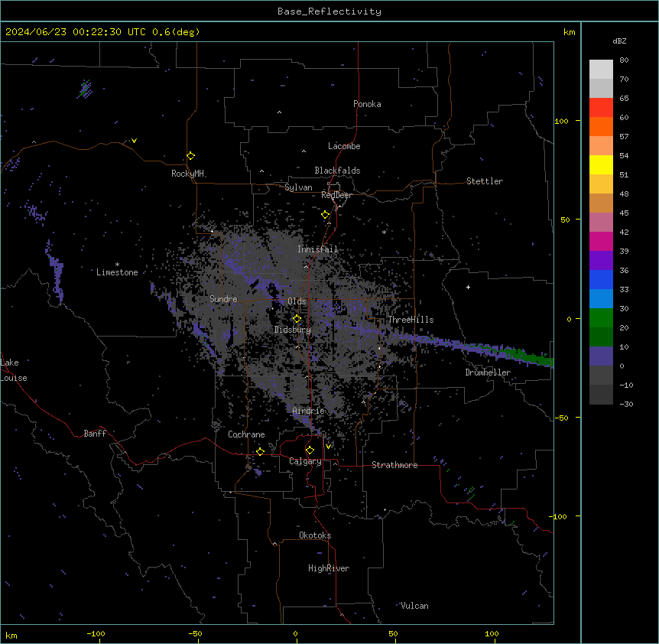Select the ThreeHills label
Viewport: 659px width, 644px height.
411,320
